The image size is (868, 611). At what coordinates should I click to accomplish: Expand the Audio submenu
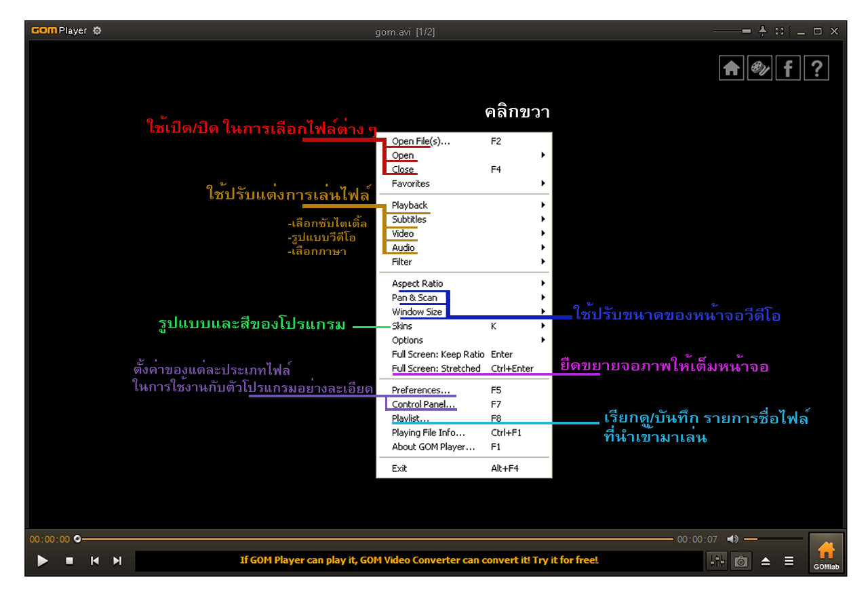(464, 248)
